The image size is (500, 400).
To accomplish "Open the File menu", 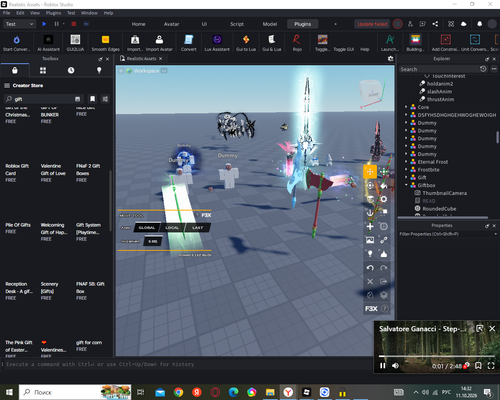I will [7, 13].
